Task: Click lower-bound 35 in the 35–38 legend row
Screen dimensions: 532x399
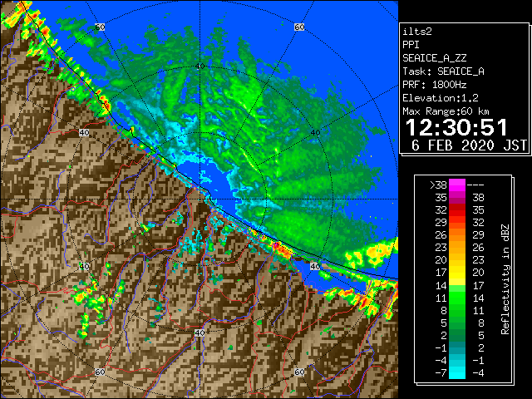Action: point(441,198)
